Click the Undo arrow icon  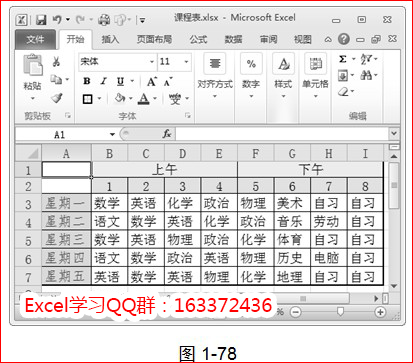click(x=57, y=20)
